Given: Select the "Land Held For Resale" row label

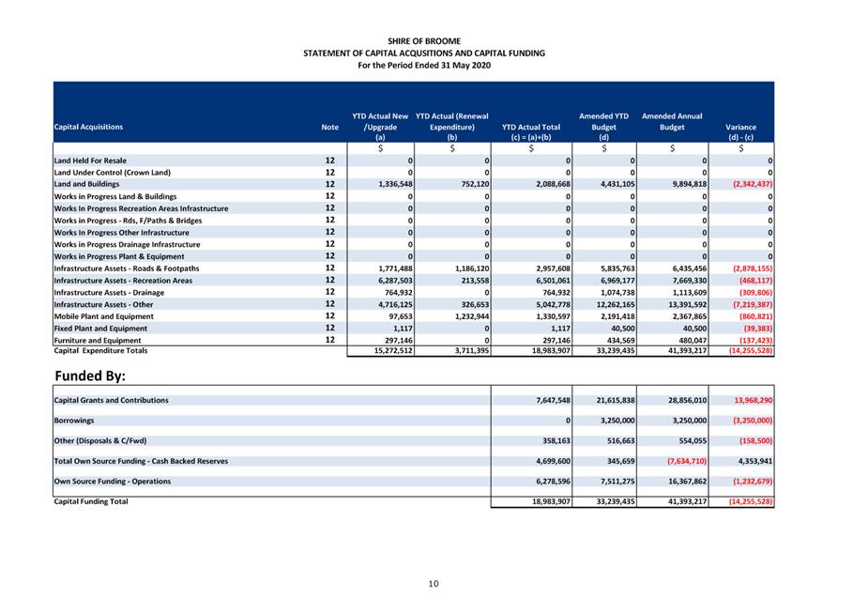Looking at the screenshot, I should coord(90,161).
